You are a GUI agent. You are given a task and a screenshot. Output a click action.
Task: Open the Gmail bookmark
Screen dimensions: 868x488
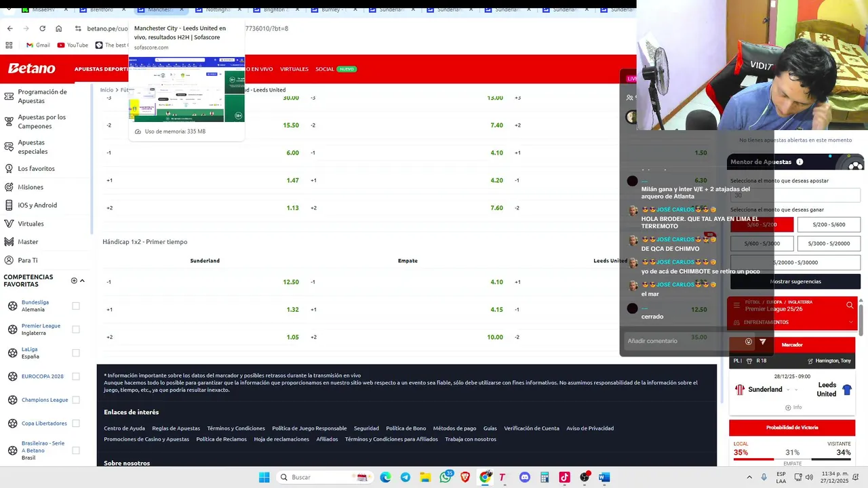[x=38, y=45]
